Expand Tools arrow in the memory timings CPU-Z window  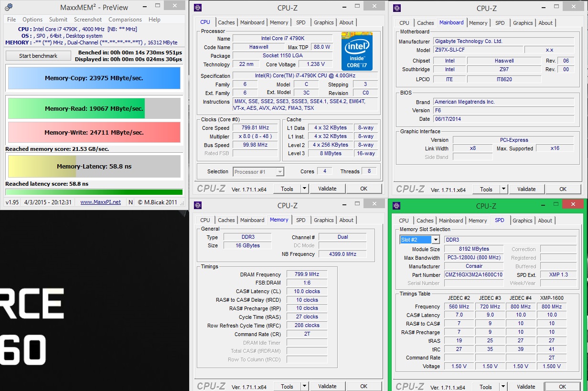(x=304, y=386)
